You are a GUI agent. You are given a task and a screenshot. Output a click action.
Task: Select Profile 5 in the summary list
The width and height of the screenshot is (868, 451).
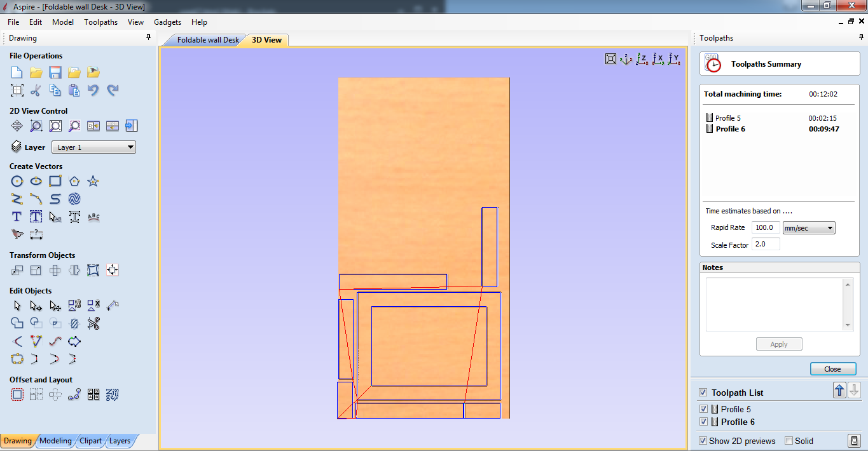[x=727, y=118]
